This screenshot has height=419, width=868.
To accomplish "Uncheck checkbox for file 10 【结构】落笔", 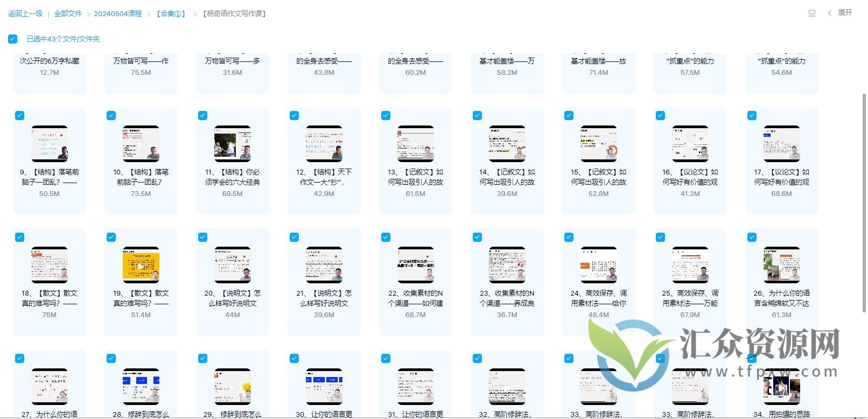I will 111,115.
